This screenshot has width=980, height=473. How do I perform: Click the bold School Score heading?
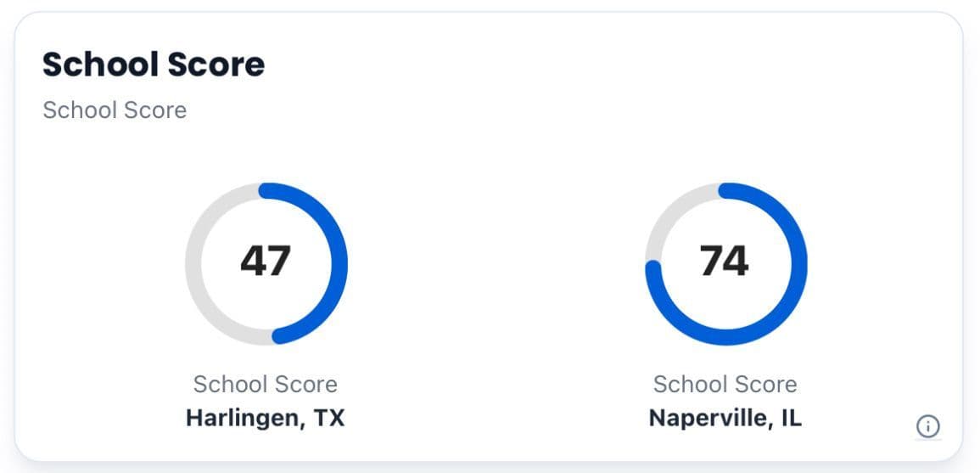pyautogui.click(x=154, y=65)
